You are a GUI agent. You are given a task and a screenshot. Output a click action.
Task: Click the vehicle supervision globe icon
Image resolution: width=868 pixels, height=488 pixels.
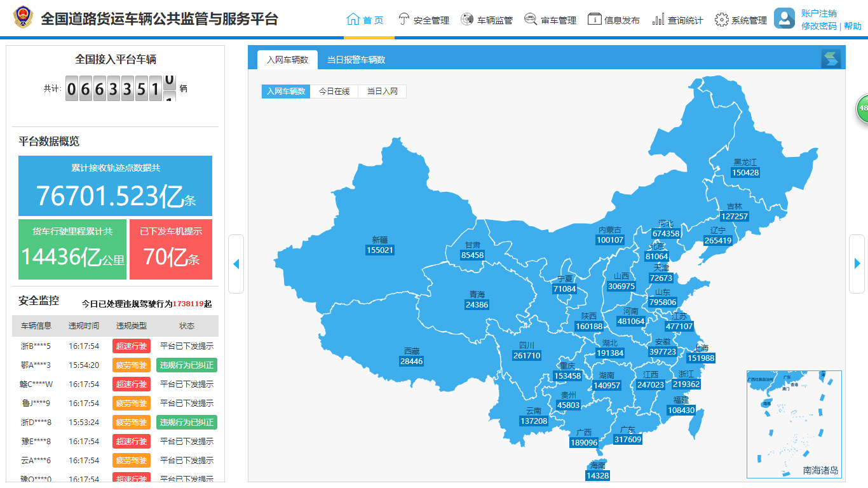(x=467, y=19)
